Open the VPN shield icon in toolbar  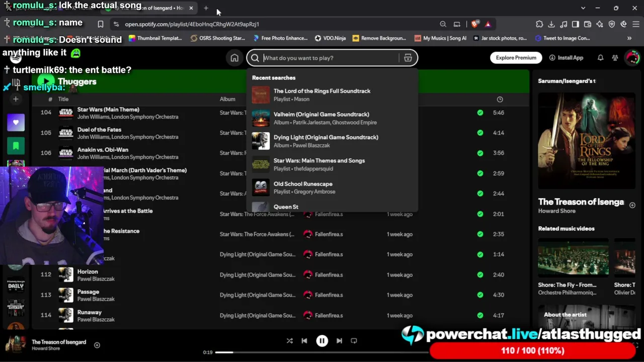pos(612,24)
